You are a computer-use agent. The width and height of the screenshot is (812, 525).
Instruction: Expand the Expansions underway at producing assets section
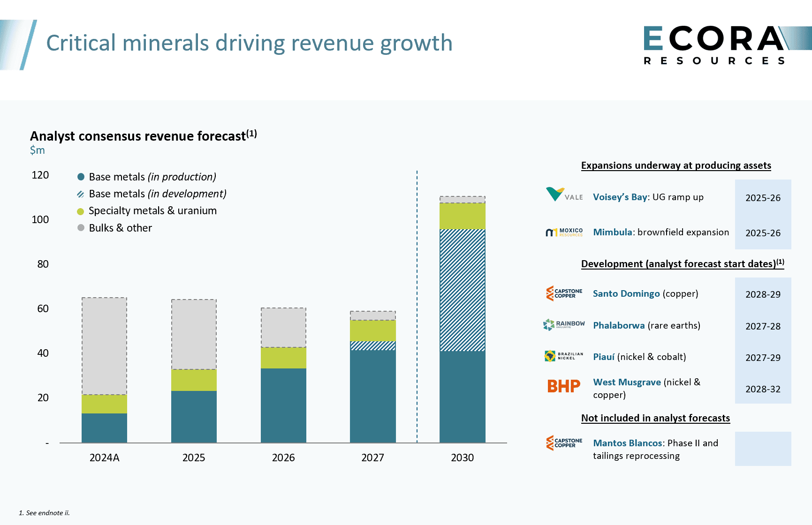pos(675,165)
